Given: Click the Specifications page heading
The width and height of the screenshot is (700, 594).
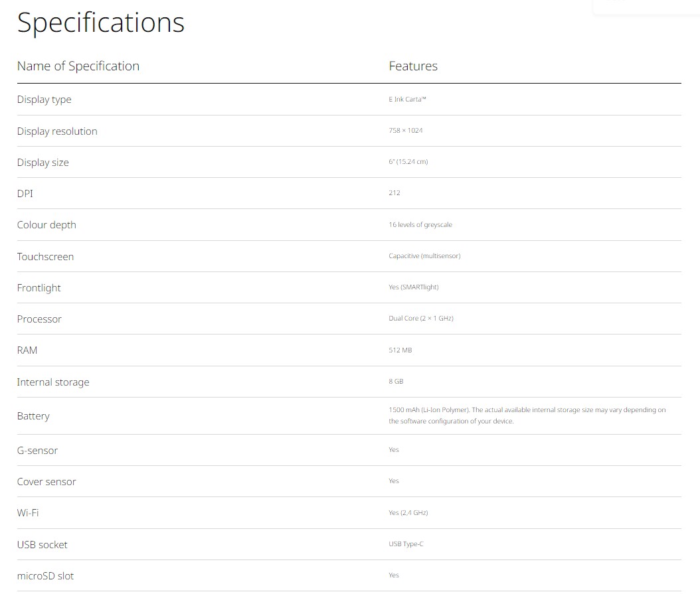Looking at the screenshot, I should pyautogui.click(x=100, y=23).
